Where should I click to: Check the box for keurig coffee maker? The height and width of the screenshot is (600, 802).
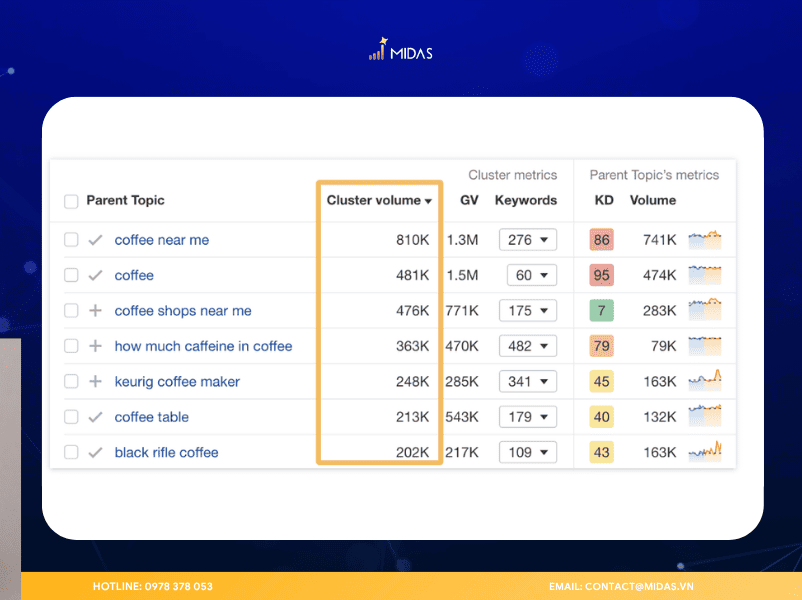tap(71, 381)
